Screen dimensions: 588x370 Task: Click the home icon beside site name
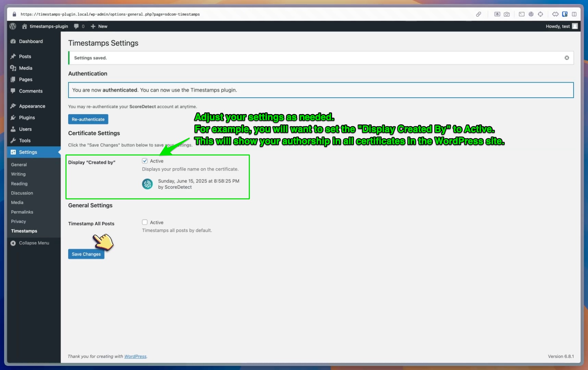[x=24, y=26]
